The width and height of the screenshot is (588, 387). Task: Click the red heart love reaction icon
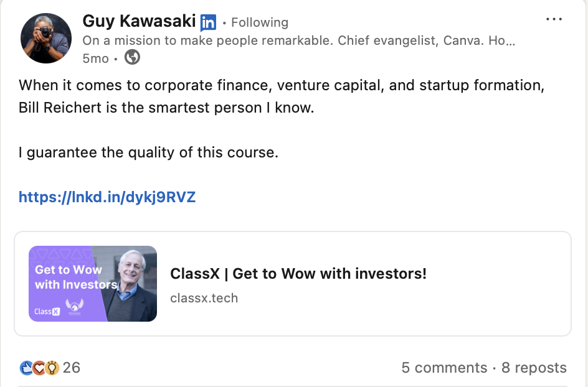(x=39, y=368)
